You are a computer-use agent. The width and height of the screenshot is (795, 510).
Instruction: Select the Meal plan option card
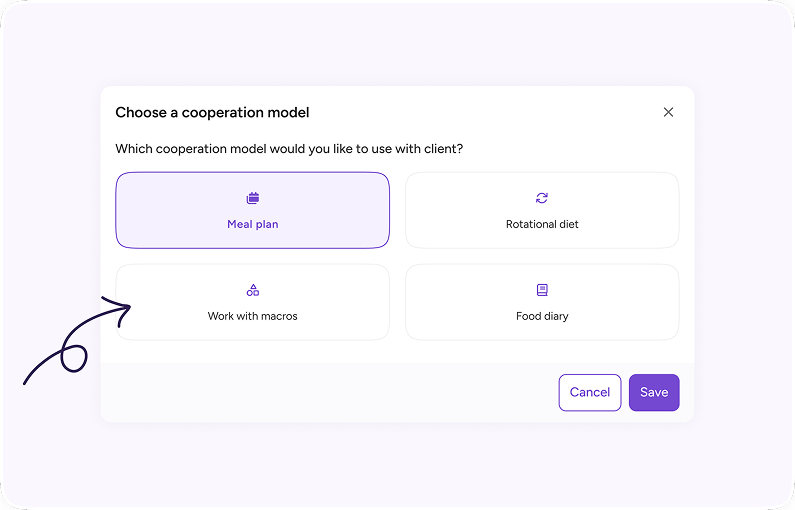point(252,210)
